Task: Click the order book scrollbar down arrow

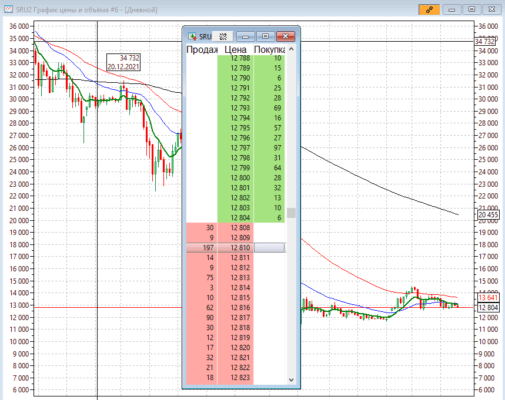Action: tap(291, 380)
